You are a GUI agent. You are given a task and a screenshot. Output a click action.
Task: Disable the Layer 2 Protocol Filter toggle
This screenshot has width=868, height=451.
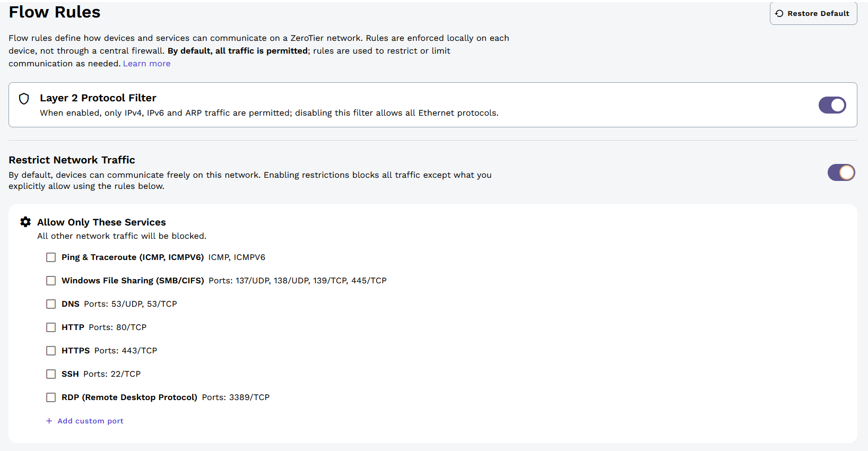coord(832,105)
